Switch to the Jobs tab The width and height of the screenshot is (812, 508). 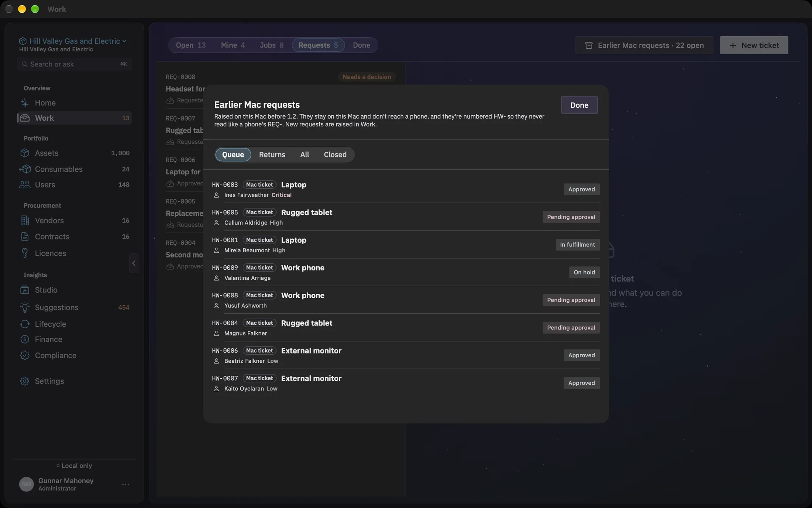272,45
